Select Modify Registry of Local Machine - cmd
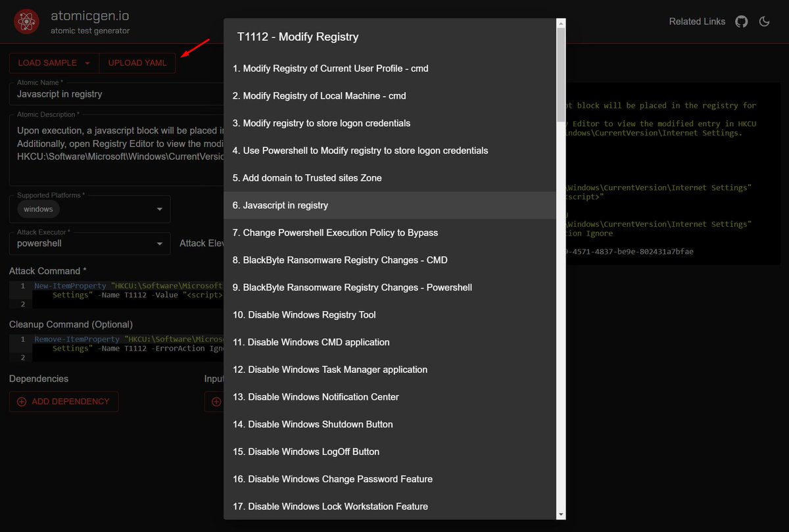This screenshot has height=532, width=789. 390,96
